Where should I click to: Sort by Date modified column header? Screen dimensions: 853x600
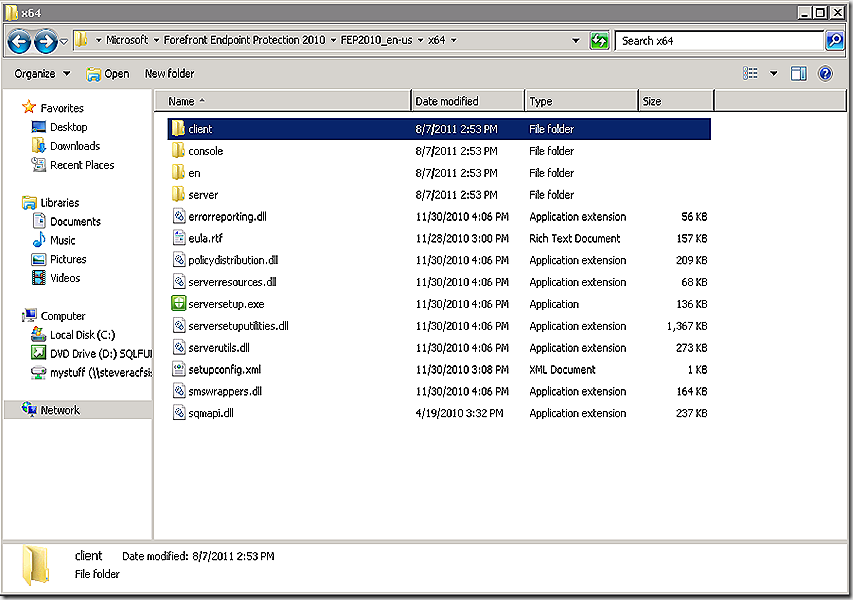468,101
